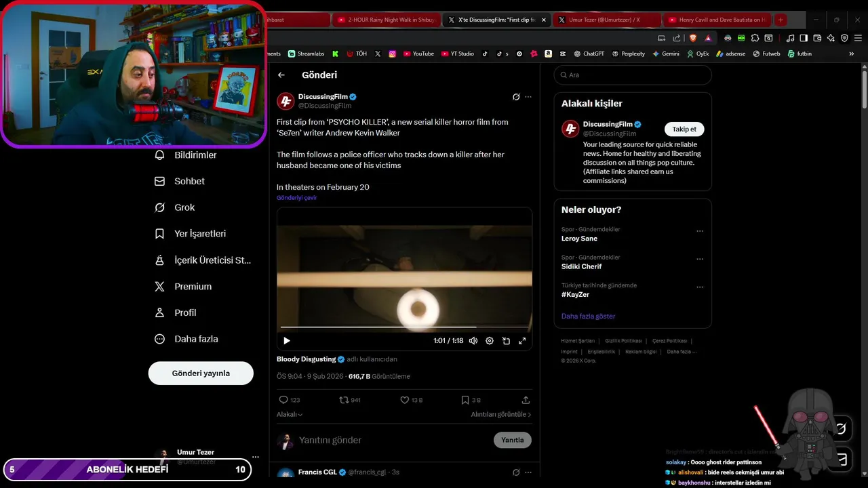Image resolution: width=868 pixels, height=488 pixels.
Task: Open reply icon showing 123
Action: pyautogui.click(x=290, y=400)
